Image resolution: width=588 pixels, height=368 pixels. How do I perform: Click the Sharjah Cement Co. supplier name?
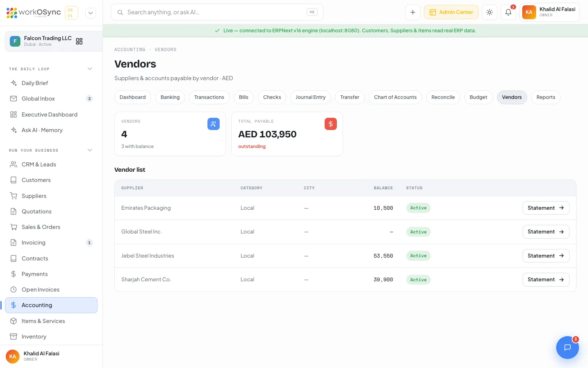146,280
